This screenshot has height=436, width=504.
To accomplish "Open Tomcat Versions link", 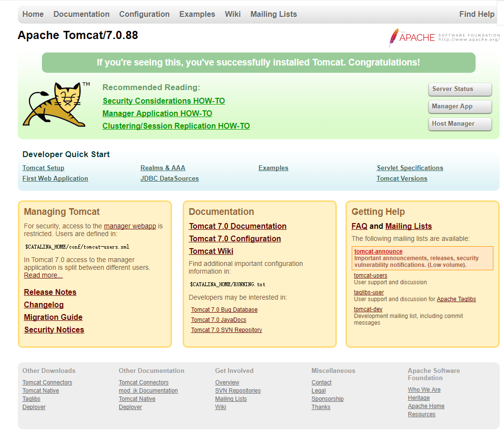I will pos(402,178).
